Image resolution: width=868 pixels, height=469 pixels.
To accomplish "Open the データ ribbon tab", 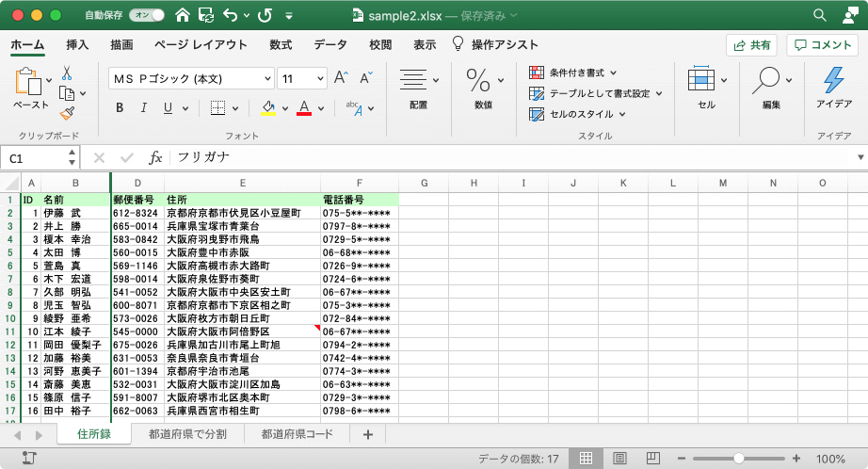I will (x=330, y=45).
